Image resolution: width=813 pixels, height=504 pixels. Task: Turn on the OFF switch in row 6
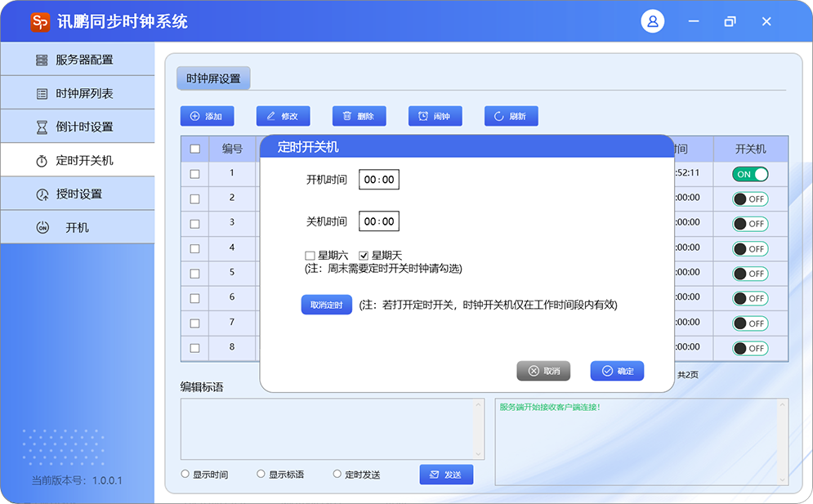point(750,299)
